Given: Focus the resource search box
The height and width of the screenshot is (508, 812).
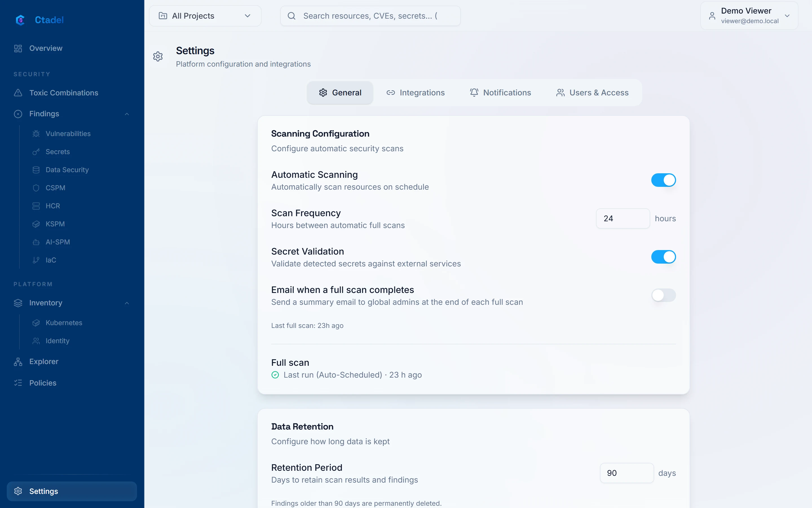Looking at the screenshot, I should pyautogui.click(x=370, y=16).
